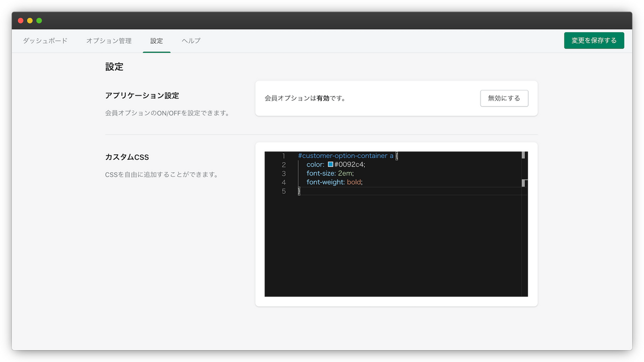Open the ヘルプ tab
The image size is (644, 362).
[x=191, y=41]
